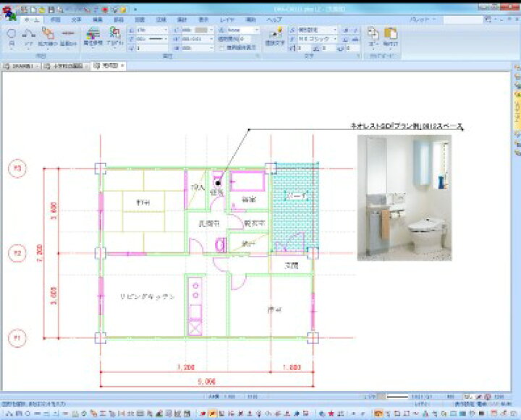Click the コピー copy icon in ribbon
521x420 pixels.
pos(373,33)
